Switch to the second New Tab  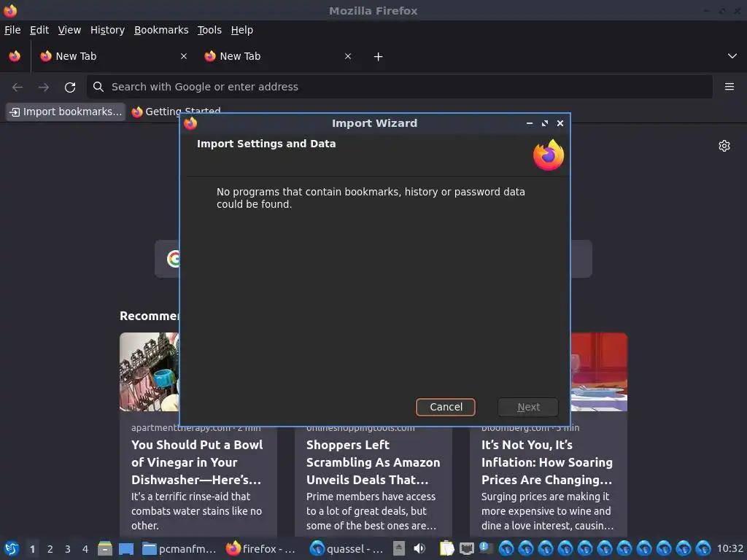point(276,56)
